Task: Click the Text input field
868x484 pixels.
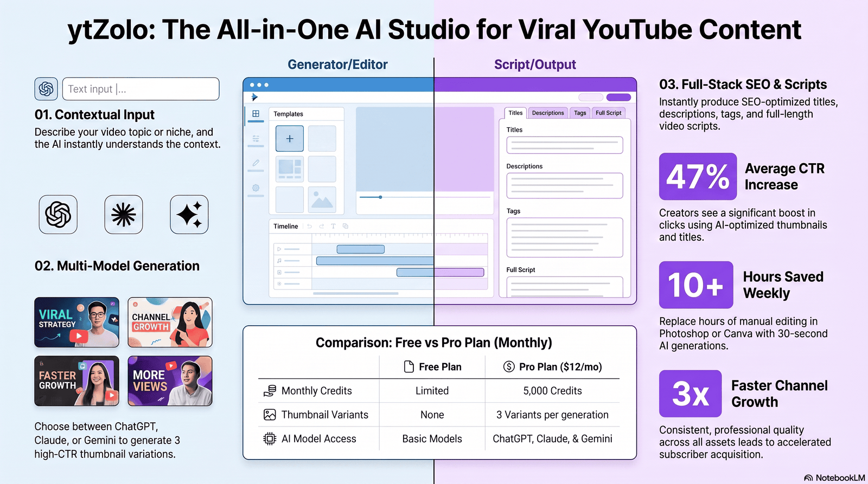Action: (x=141, y=89)
